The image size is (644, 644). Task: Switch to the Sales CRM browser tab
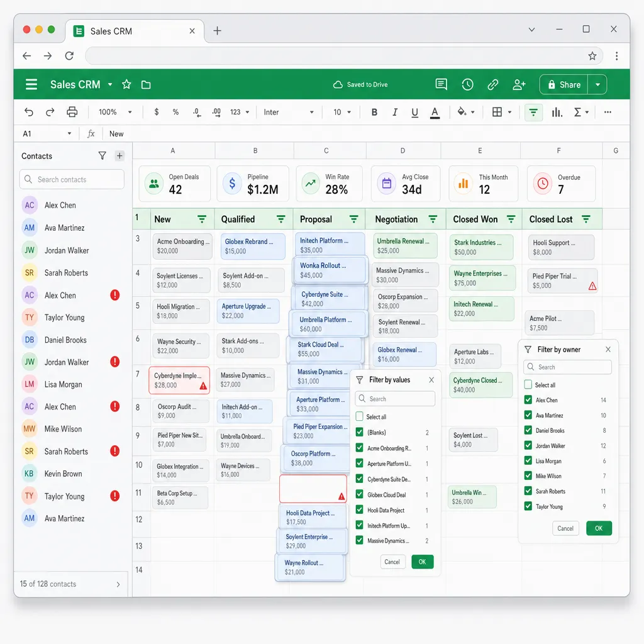click(135, 31)
